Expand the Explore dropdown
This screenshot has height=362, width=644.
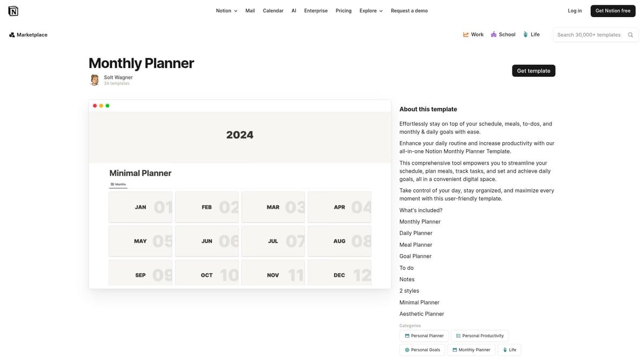coord(370,10)
